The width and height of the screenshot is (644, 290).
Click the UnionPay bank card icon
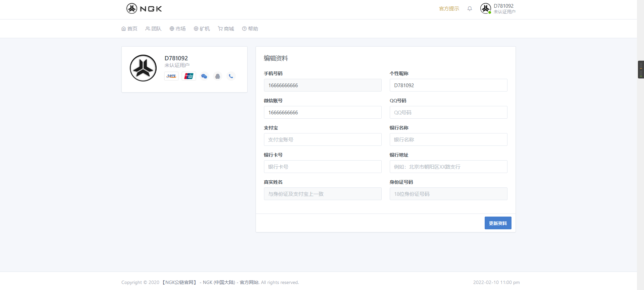click(x=189, y=76)
